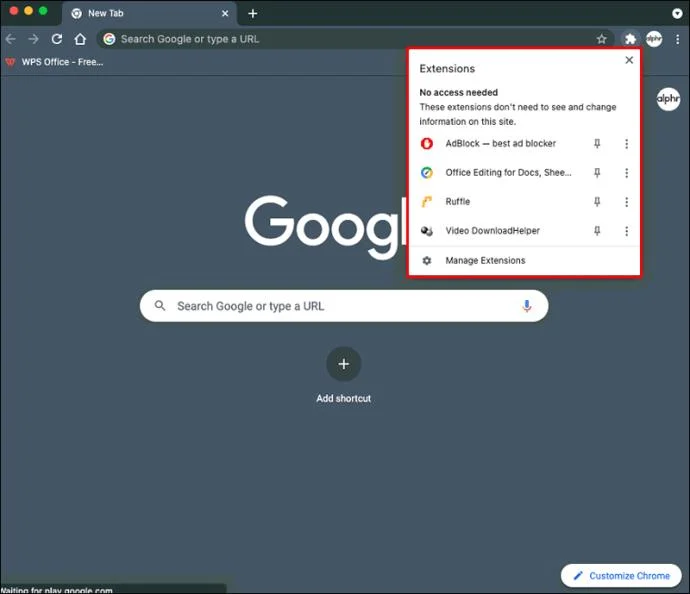Click the tab search dropdown arrow
690x594 pixels.
pyautogui.click(x=677, y=14)
